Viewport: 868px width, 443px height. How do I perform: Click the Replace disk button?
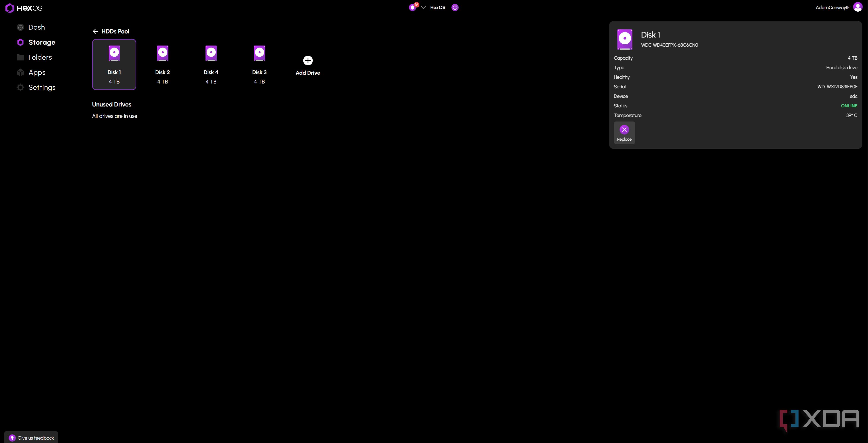[624, 133]
